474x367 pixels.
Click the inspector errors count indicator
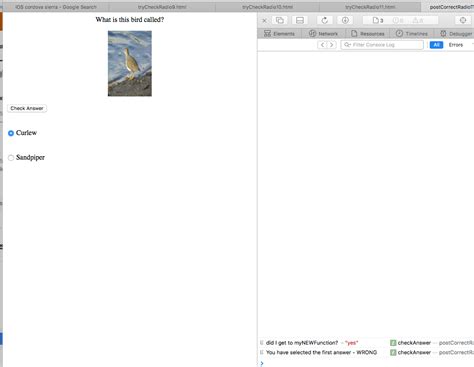pyautogui.click(x=398, y=21)
